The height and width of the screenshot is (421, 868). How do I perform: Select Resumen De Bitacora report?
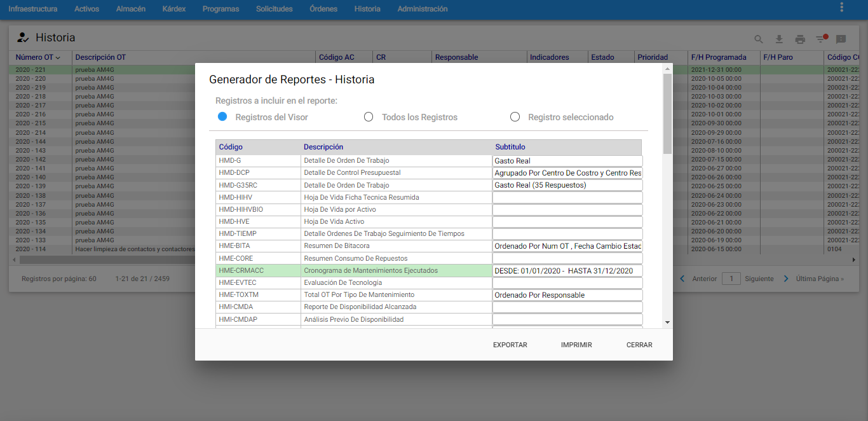[354, 246]
